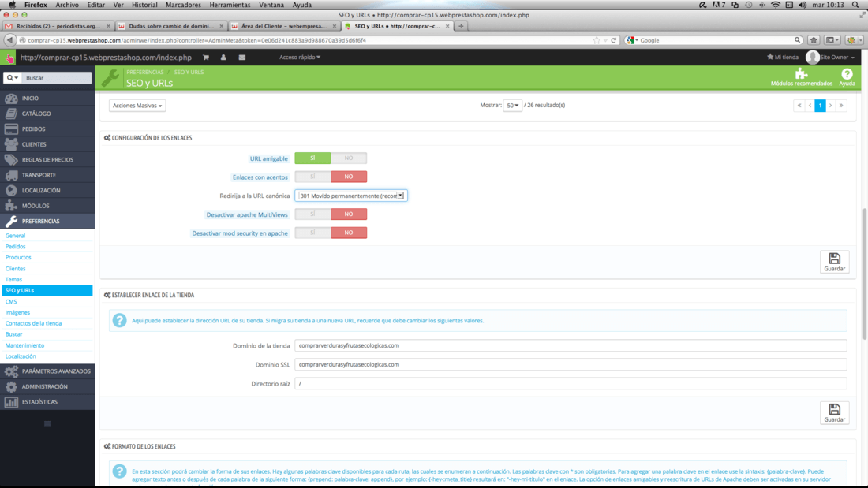
Task: Click the customer person icon in top bar
Action: coord(223,57)
